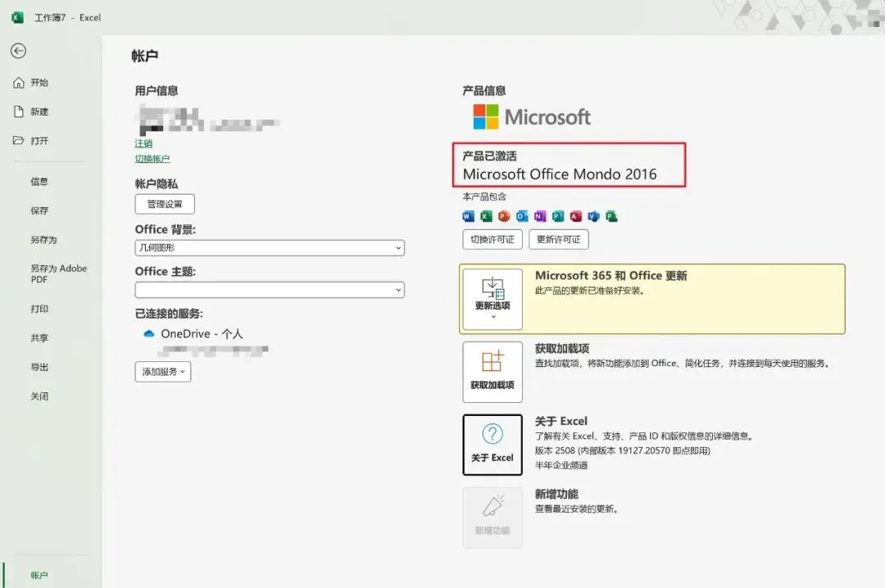
Task: Expand the 添加服务 dropdown button
Action: (x=163, y=372)
